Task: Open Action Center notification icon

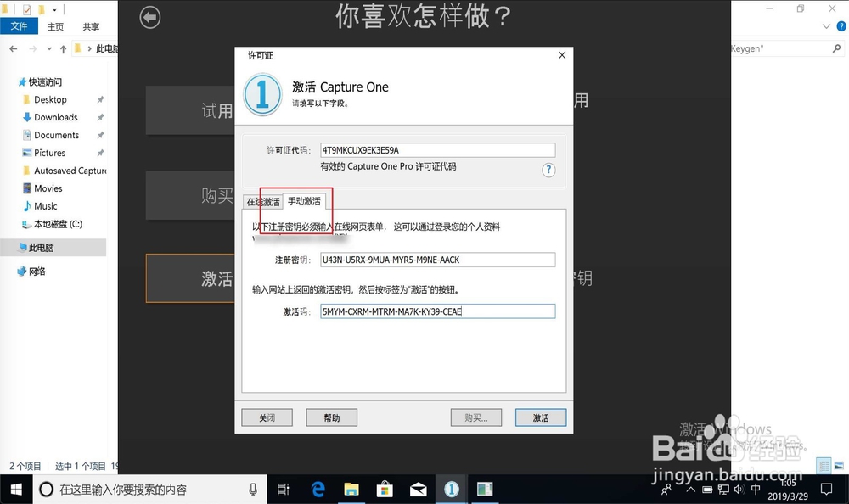Action: click(826, 490)
